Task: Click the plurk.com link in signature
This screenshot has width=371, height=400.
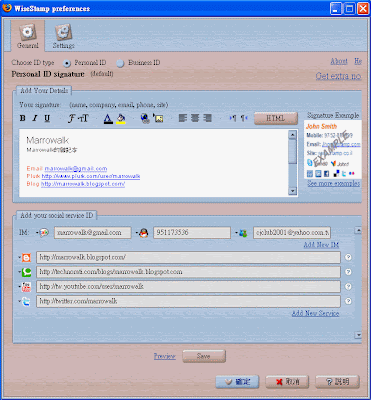Action: (91, 176)
